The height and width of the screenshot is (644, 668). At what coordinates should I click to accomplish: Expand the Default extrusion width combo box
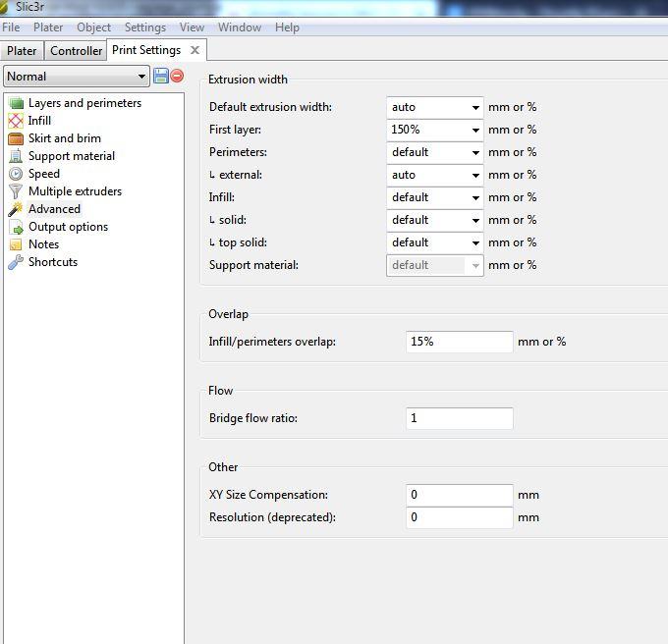pos(475,108)
